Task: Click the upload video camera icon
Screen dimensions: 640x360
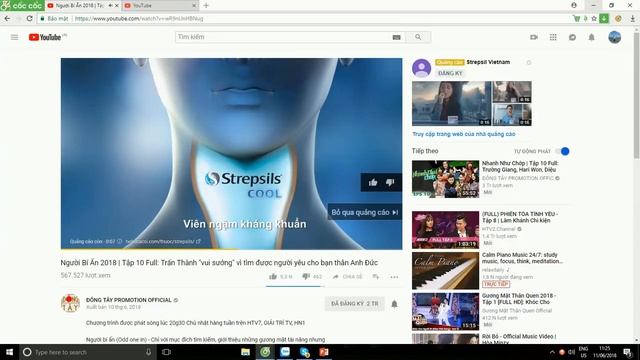Action: (x=533, y=37)
